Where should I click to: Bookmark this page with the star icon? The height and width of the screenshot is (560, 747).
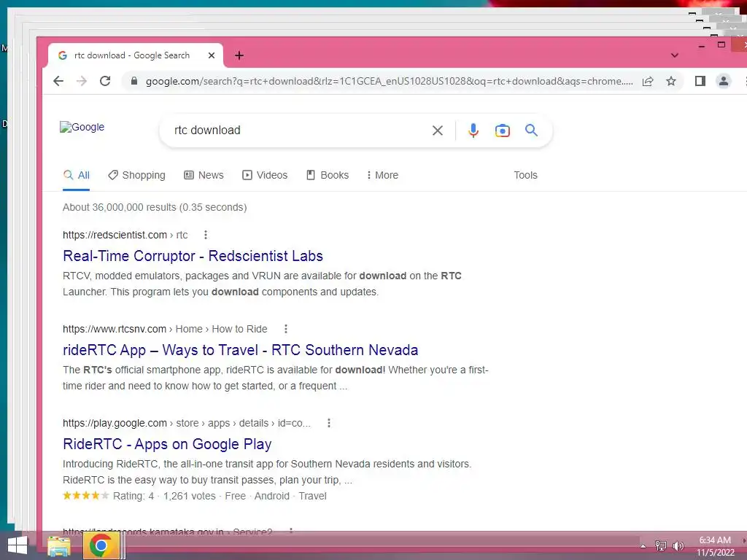(x=671, y=81)
